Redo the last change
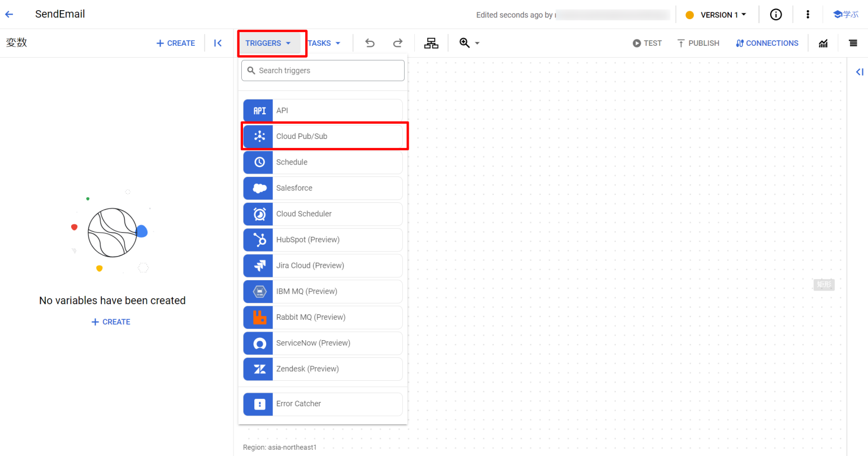868x456 pixels. click(398, 43)
